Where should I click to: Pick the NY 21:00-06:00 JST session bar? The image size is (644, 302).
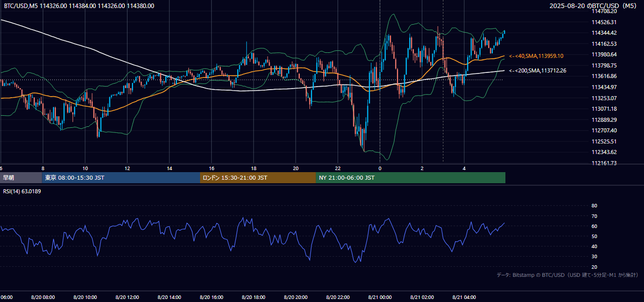pos(411,178)
